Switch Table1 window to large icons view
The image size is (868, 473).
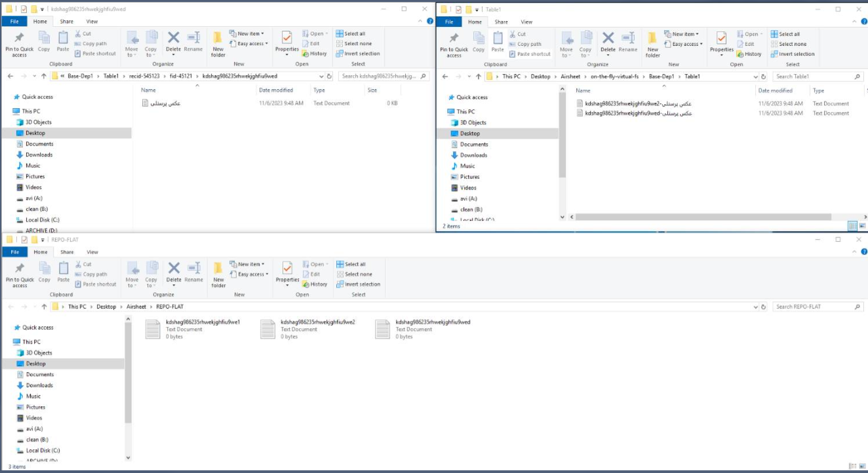point(862,226)
